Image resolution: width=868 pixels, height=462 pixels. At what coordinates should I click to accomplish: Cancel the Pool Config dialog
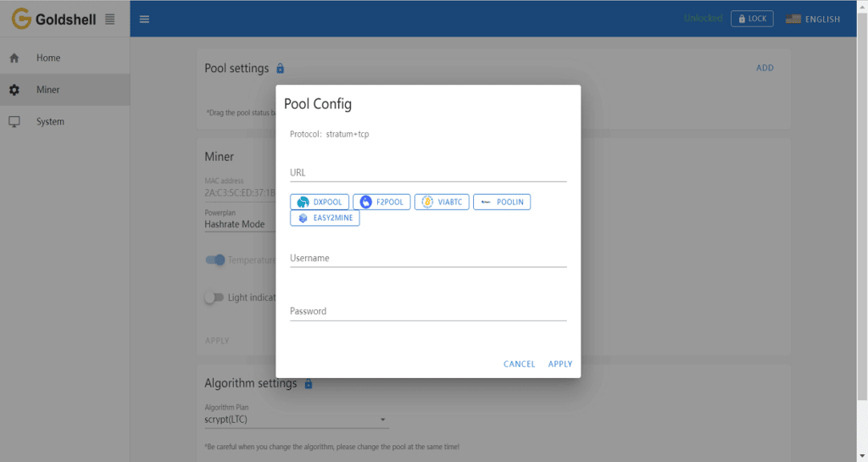pos(520,364)
